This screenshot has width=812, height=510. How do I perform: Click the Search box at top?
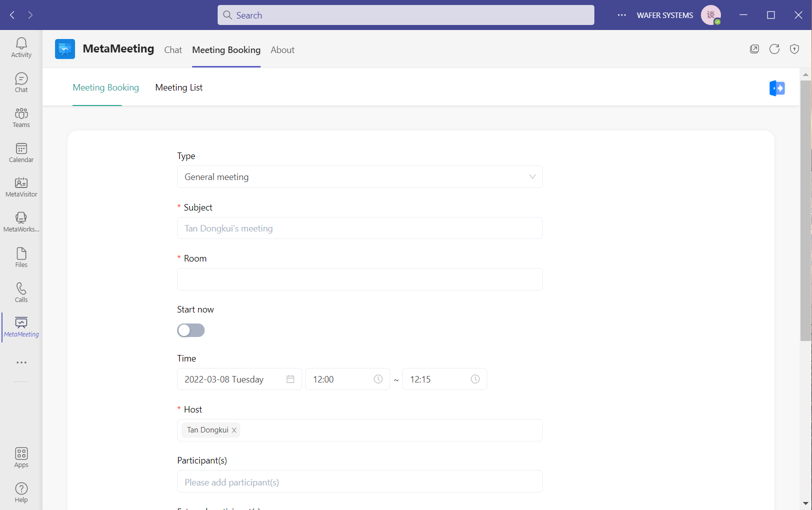click(406, 15)
